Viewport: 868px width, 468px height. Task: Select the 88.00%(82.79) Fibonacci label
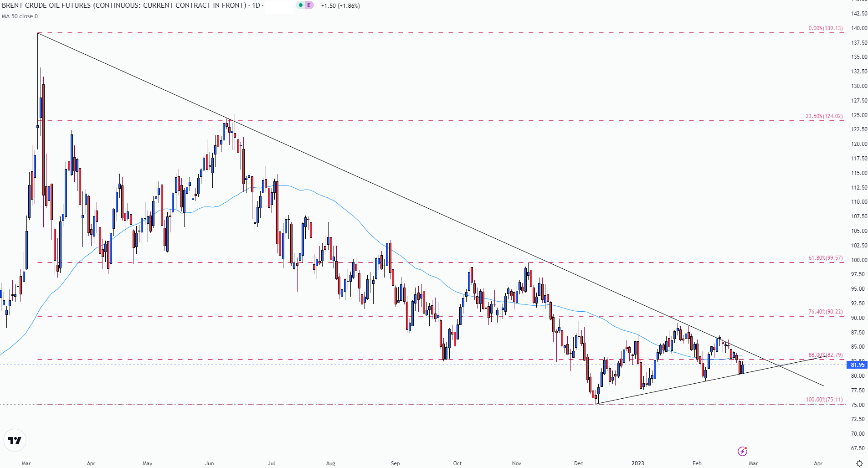coord(826,355)
